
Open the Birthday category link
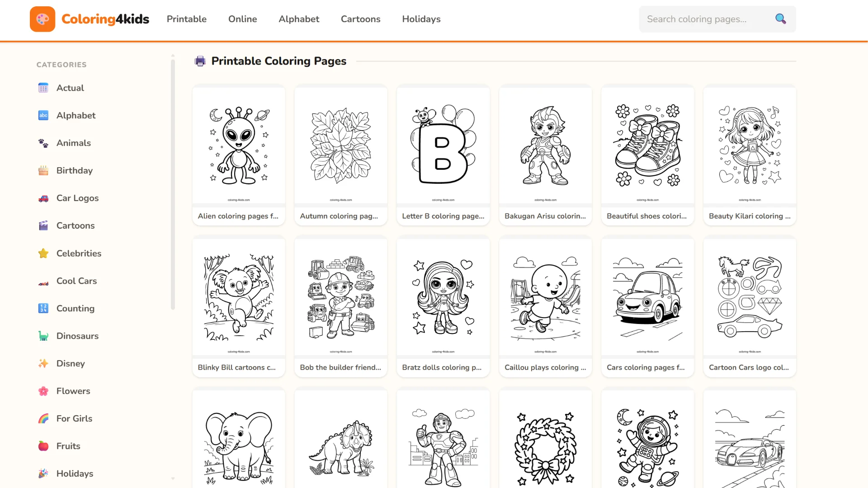tap(75, 170)
